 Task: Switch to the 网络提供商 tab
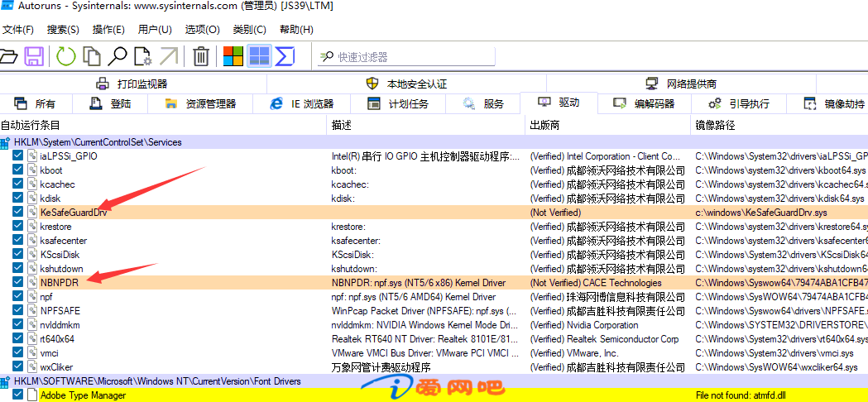681,84
